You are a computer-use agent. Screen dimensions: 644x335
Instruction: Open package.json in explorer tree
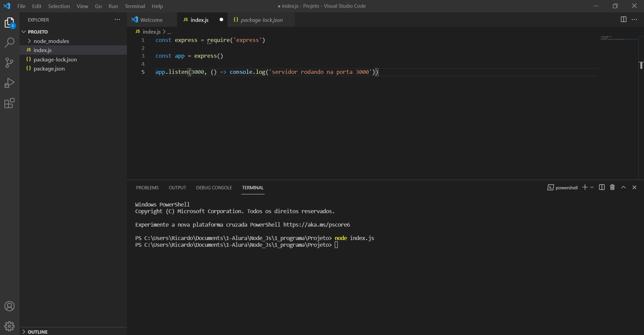coord(73,68)
